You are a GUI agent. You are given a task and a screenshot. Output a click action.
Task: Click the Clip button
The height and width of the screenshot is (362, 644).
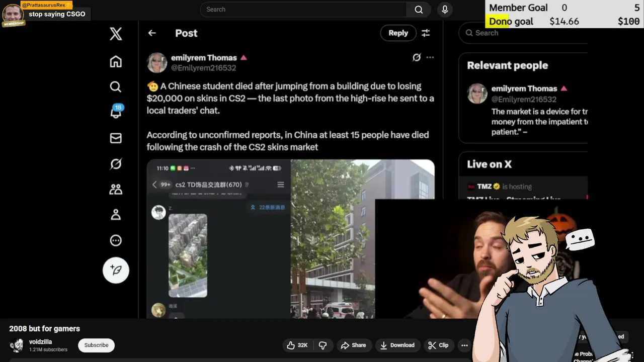[438, 345]
